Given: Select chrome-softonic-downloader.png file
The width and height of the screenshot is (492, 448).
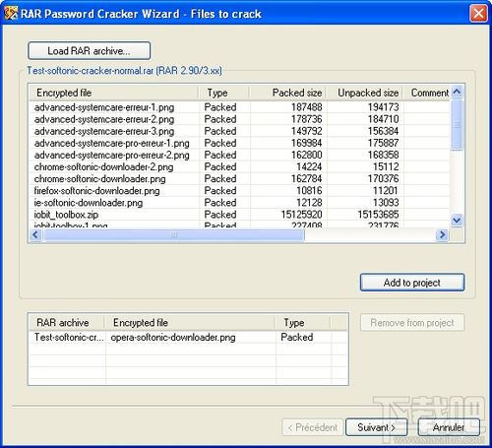Looking at the screenshot, I should coord(99,179).
